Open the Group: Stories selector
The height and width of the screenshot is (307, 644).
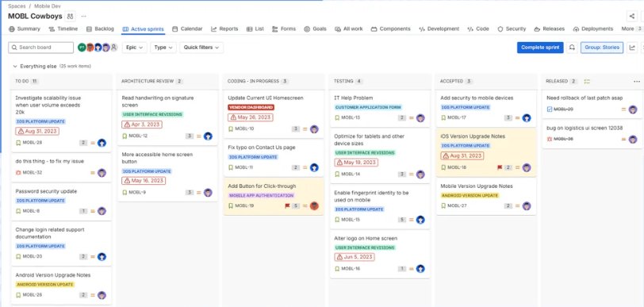tap(602, 48)
